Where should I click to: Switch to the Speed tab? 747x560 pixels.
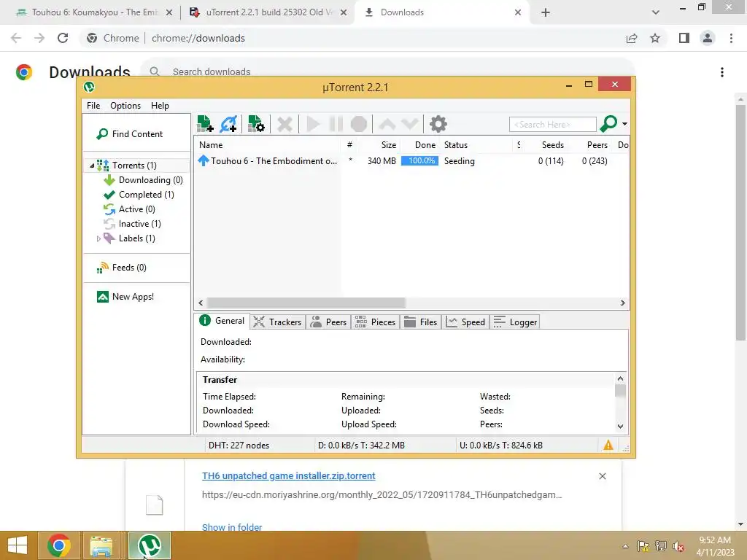point(465,322)
